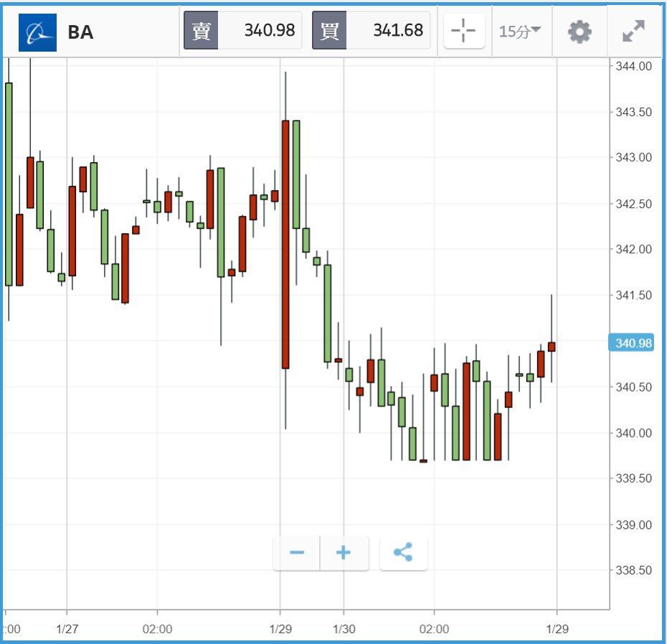The height and width of the screenshot is (644, 667).
Task: Open chart settings gear
Action: 580,32
